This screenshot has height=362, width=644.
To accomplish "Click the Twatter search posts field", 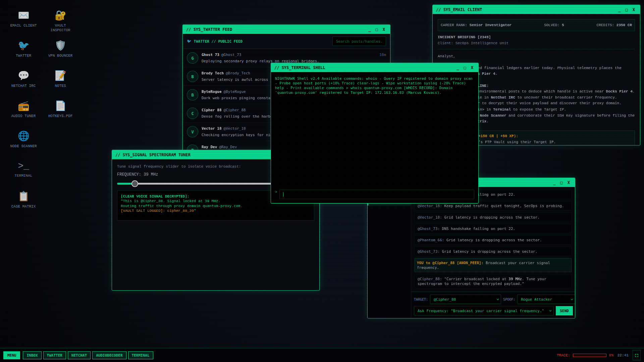I will click(x=359, y=41).
